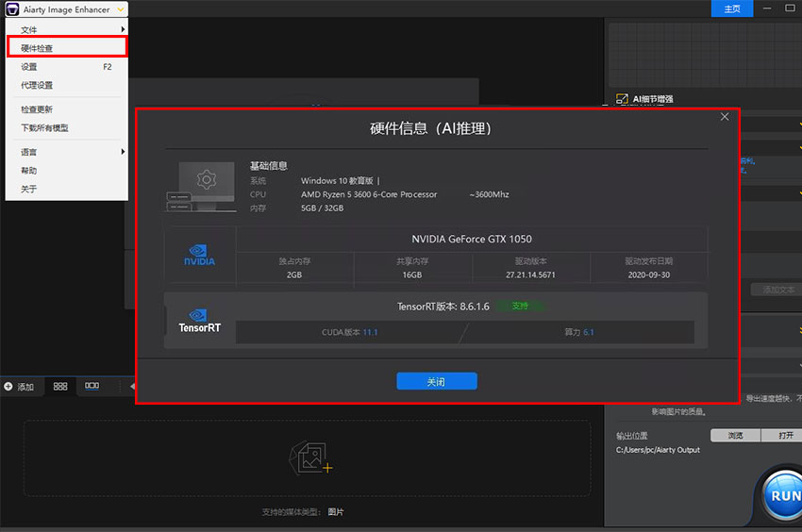Click the 共享内存 16GB value
Image resolution: width=802 pixels, height=532 pixels.
tap(411, 274)
